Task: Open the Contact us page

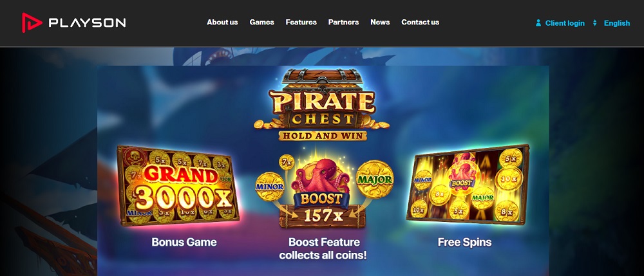Action: tap(420, 22)
